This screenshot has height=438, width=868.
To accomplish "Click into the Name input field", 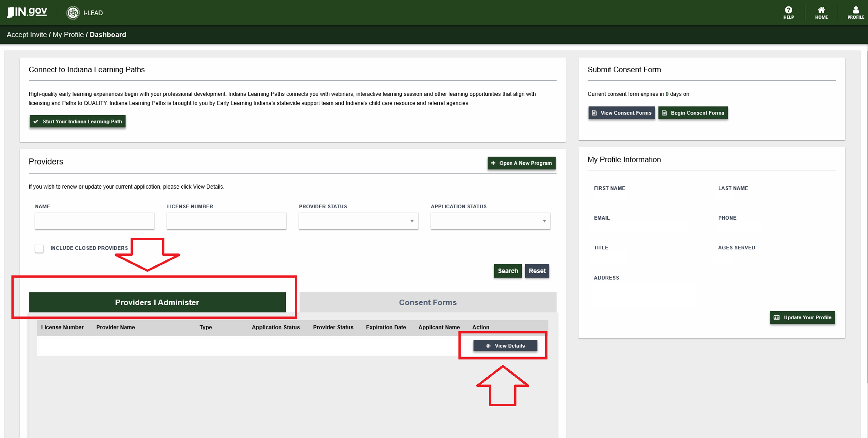I will [95, 221].
